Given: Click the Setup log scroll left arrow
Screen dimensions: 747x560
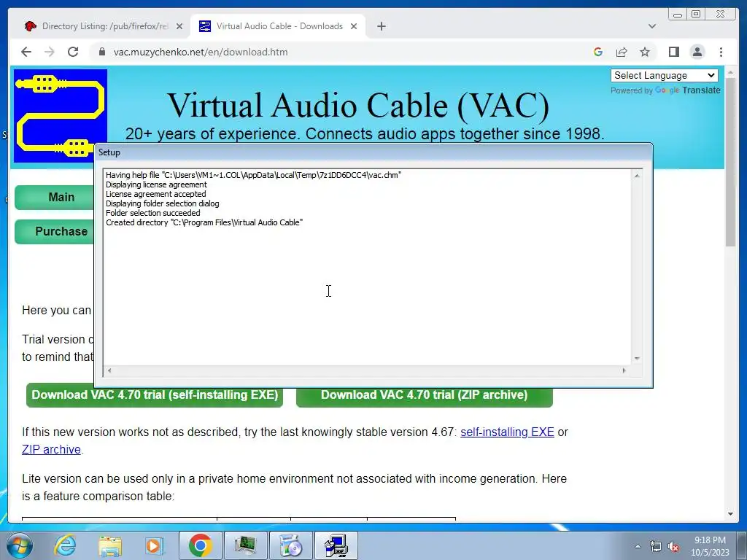Looking at the screenshot, I should tap(109, 370).
